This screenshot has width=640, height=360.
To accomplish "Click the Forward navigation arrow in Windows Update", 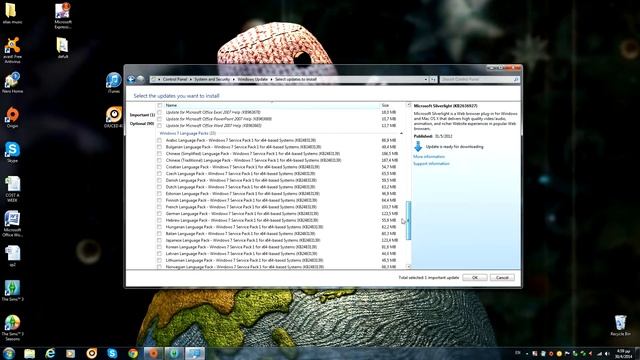I will pos(140,79).
